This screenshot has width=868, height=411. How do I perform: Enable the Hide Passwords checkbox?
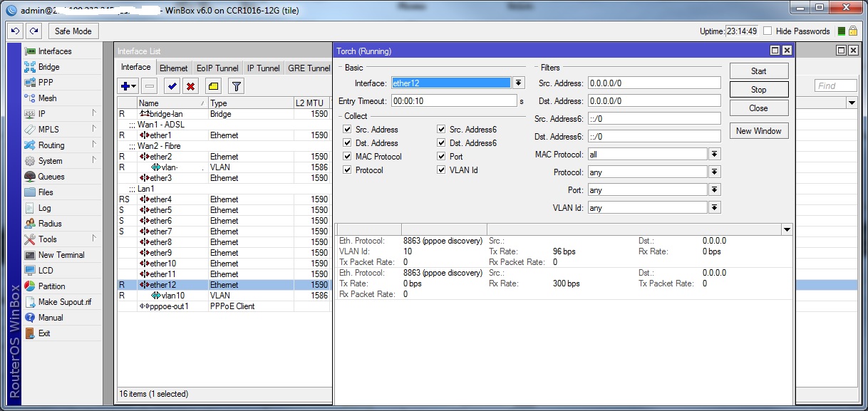point(768,31)
